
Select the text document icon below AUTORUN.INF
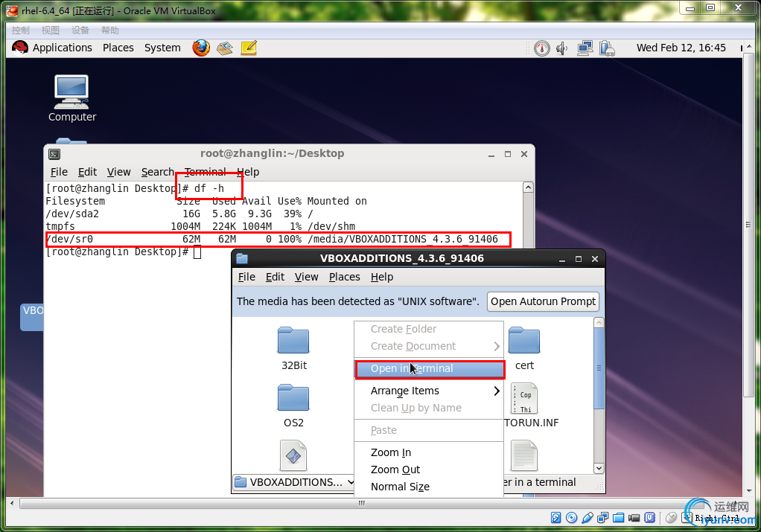(524, 455)
